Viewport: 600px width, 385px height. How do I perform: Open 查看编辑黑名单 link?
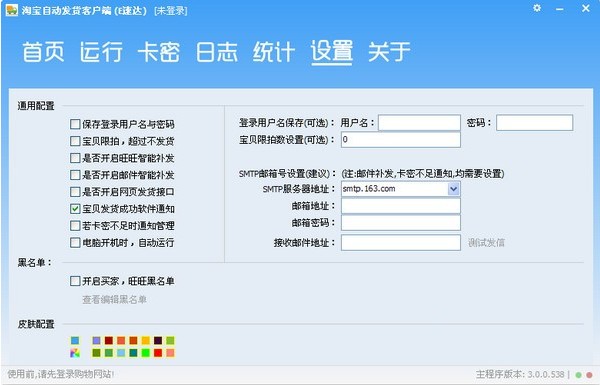tap(114, 300)
